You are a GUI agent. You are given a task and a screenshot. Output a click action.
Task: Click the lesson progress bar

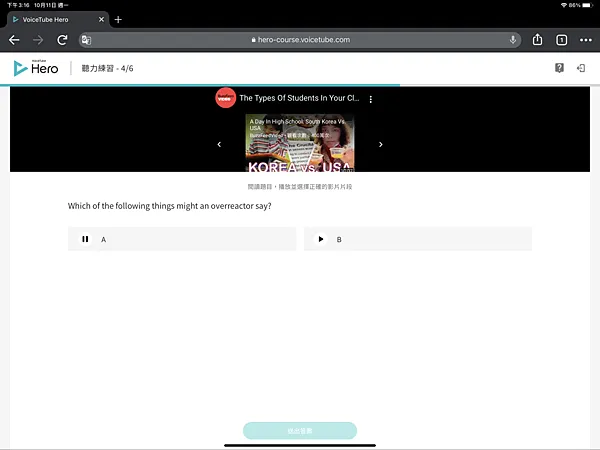pos(300,85)
